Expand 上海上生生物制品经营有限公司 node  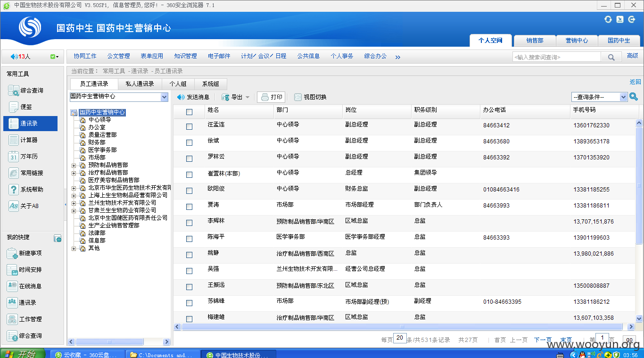(74, 195)
